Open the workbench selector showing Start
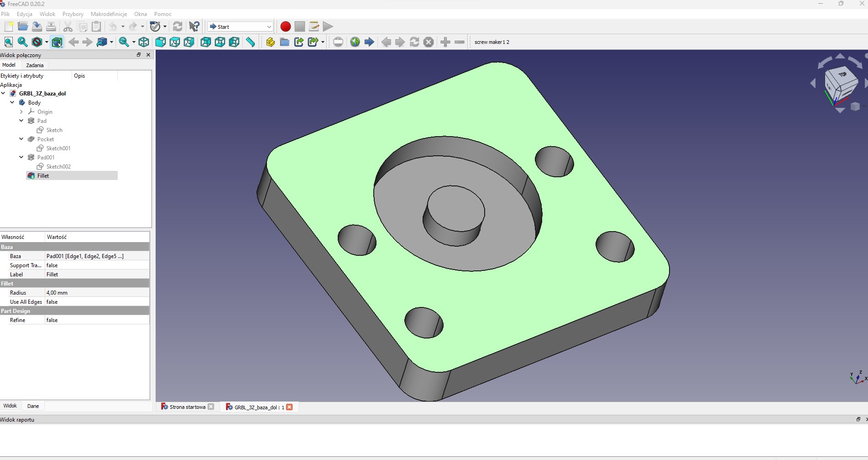The height and width of the screenshot is (460, 868). (x=240, y=26)
